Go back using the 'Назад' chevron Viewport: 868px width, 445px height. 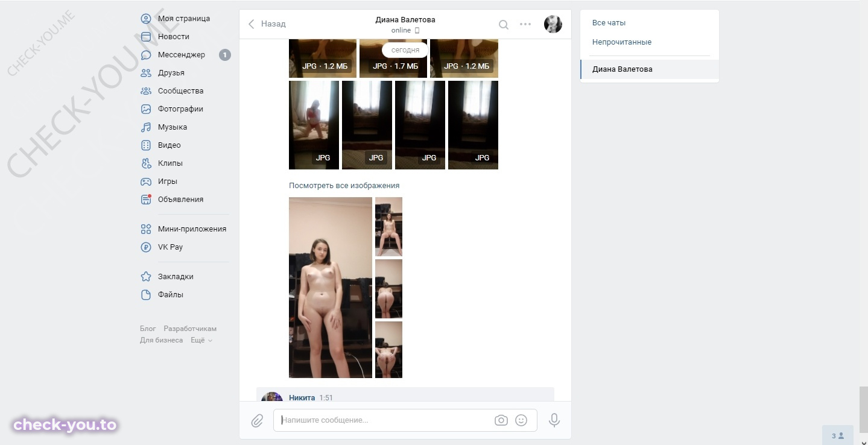[267, 24]
